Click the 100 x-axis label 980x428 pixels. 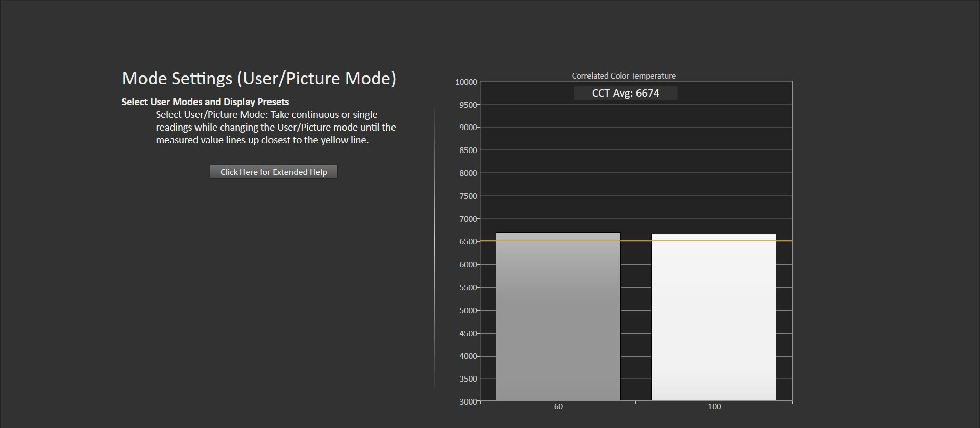tap(714, 407)
